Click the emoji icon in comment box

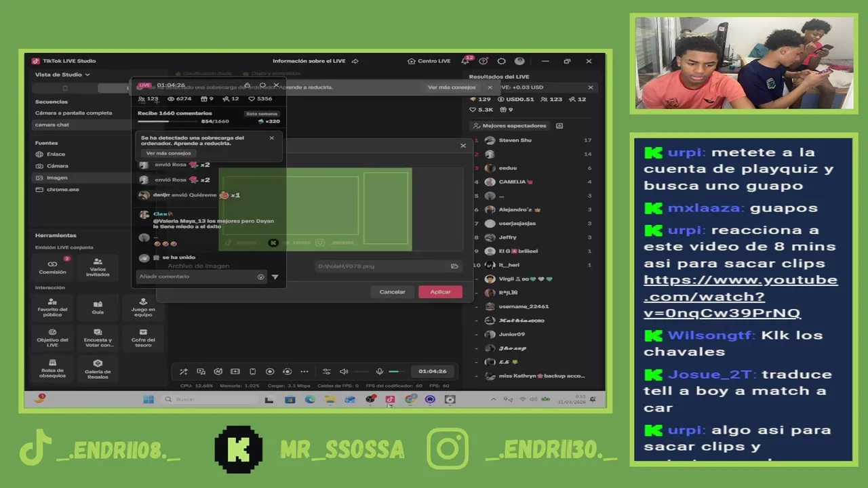(260, 277)
